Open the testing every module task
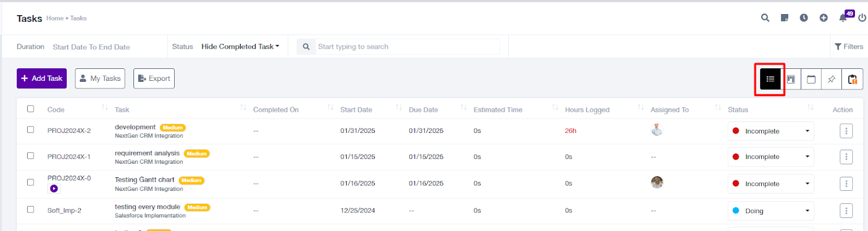This screenshot has height=231, width=868. (147, 207)
